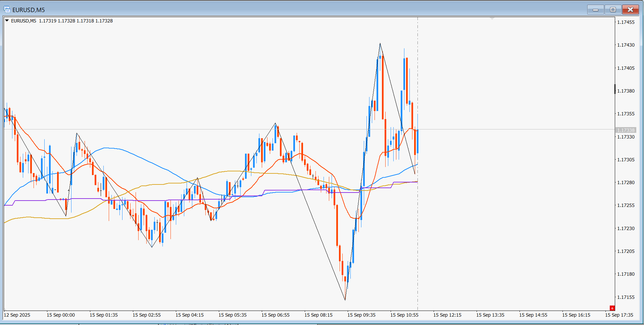Click time label 15 Sep 06:55
This screenshot has height=325, width=644.
point(276,315)
